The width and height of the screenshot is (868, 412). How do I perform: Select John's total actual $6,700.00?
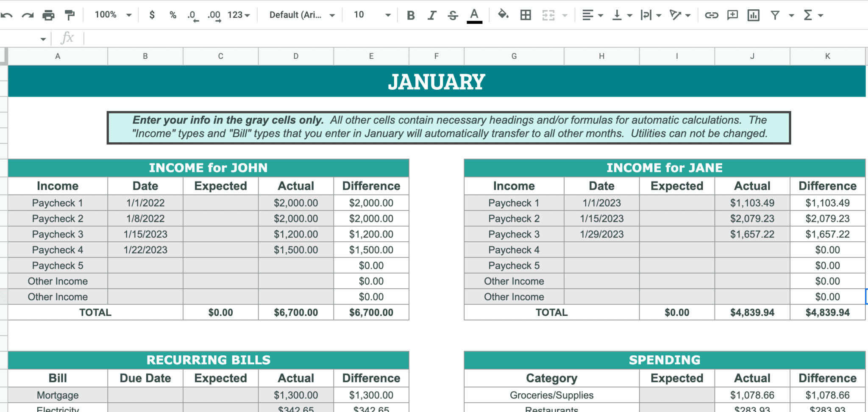296,312
